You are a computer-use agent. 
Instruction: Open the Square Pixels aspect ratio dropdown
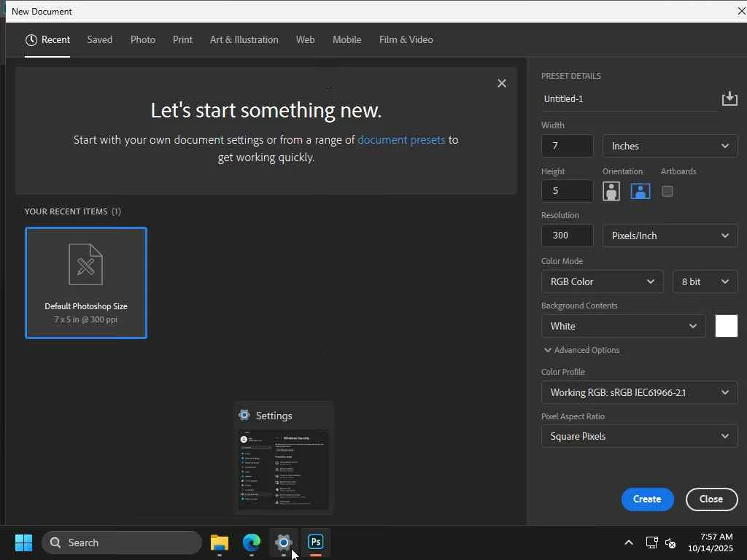click(639, 437)
